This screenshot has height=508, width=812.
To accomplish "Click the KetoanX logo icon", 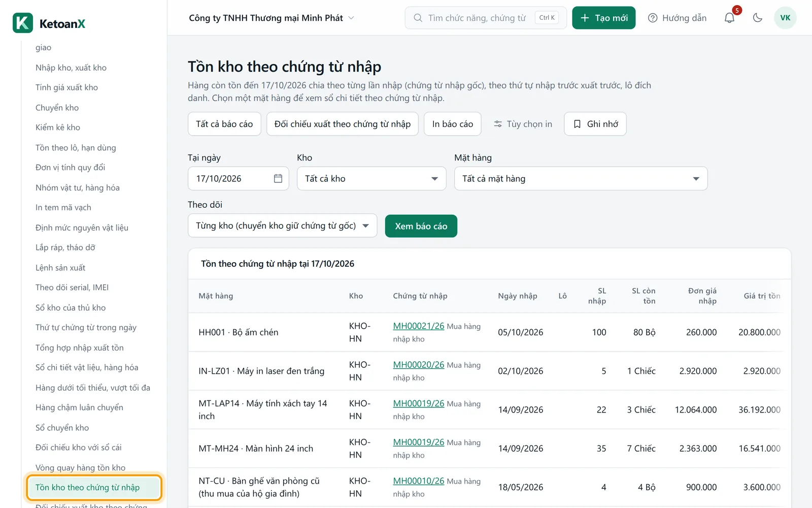I will [x=23, y=23].
